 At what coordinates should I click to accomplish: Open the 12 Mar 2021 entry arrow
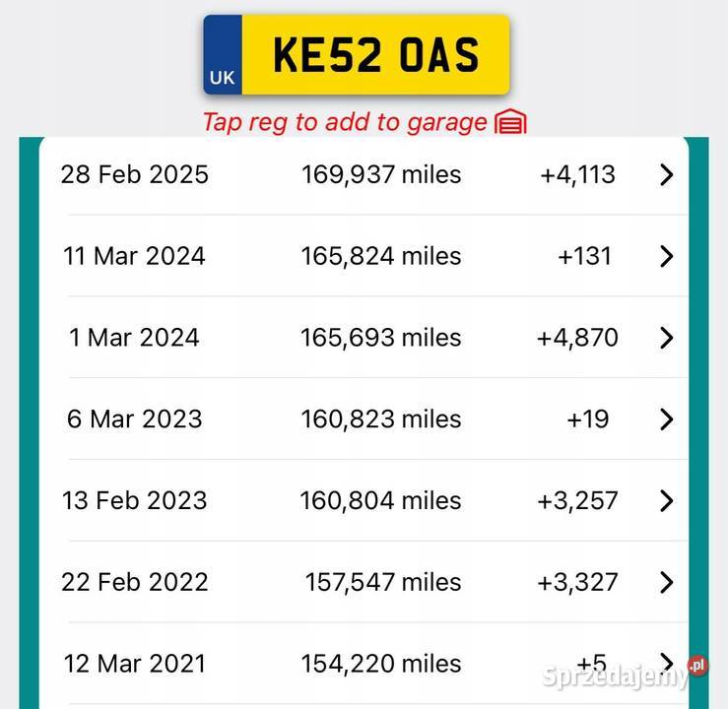667,662
